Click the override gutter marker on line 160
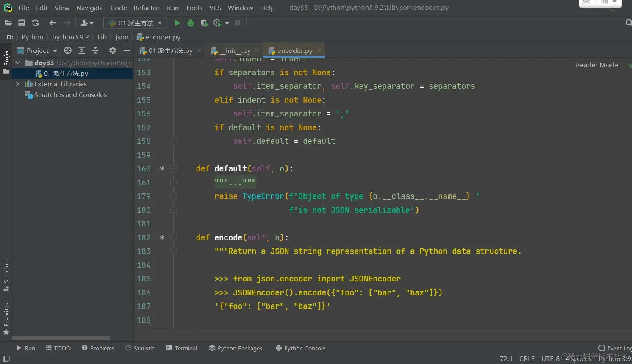Viewport: 632px width, 364px height. pos(162,168)
